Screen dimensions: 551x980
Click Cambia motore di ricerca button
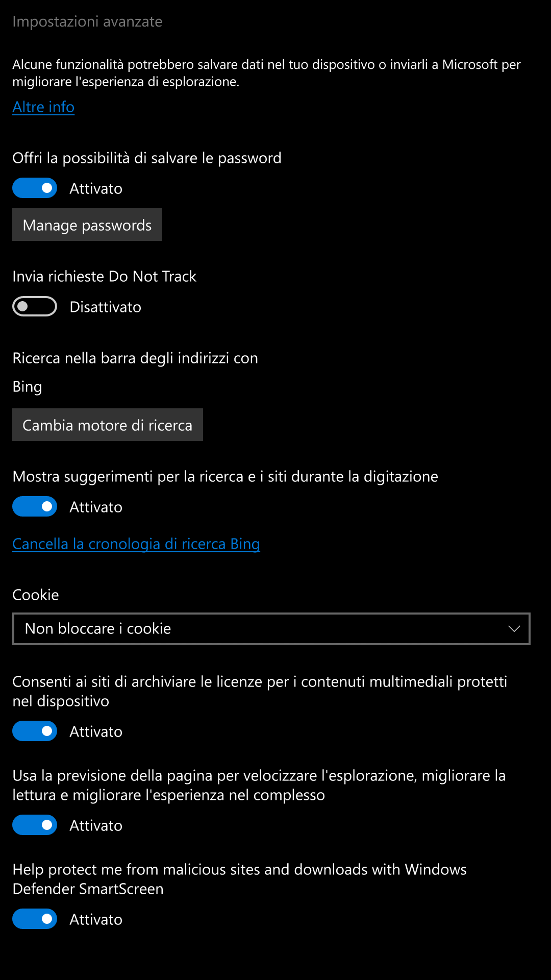108,425
